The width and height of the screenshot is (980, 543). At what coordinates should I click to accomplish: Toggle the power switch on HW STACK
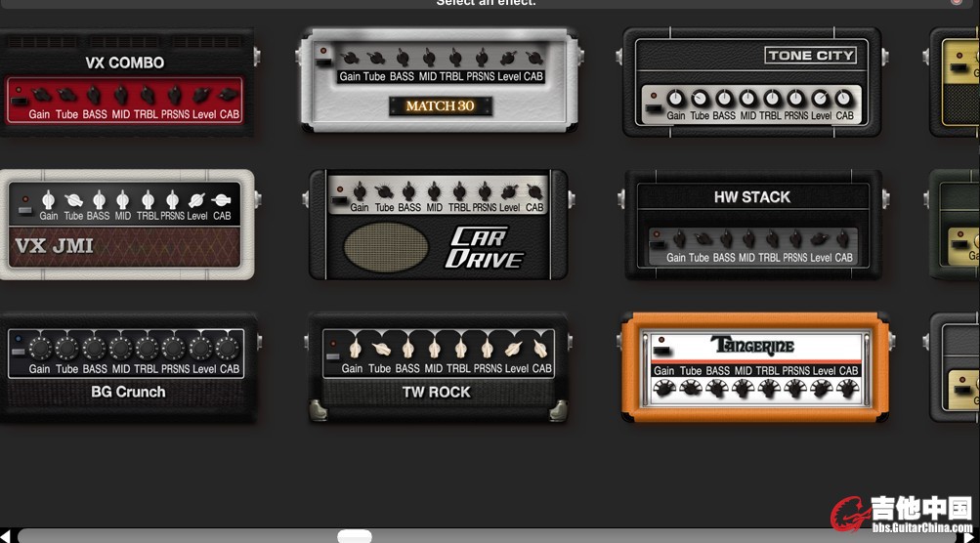657,245
